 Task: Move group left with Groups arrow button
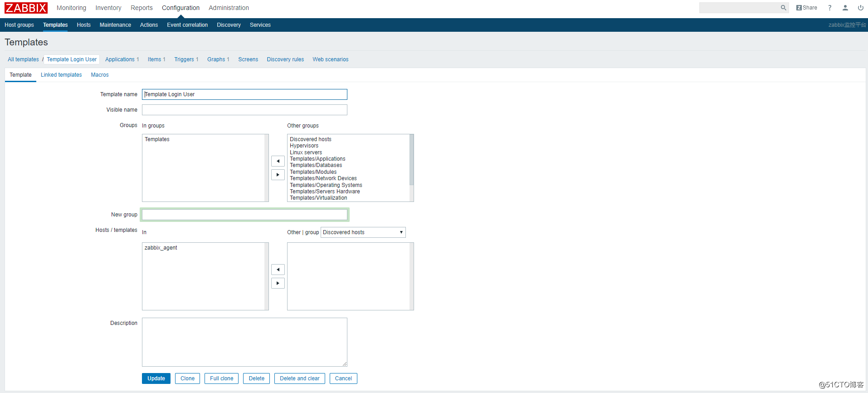[278, 161]
